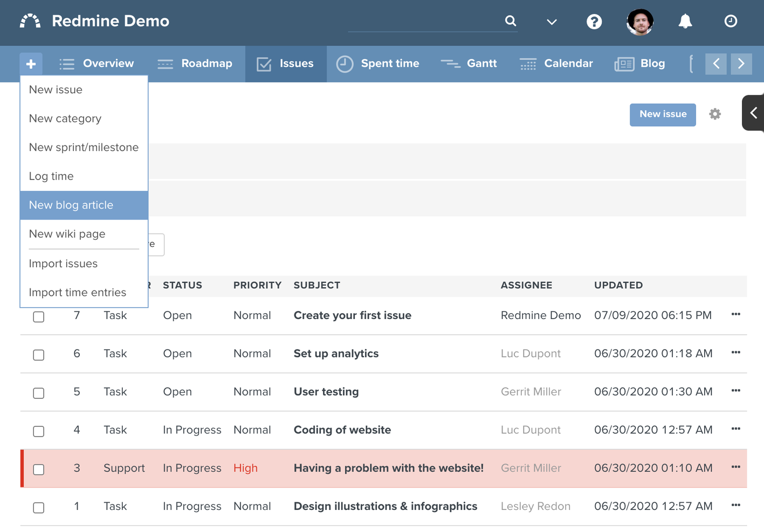This screenshot has height=532, width=764.
Task: Sort by the Priority column header
Action: click(257, 286)
